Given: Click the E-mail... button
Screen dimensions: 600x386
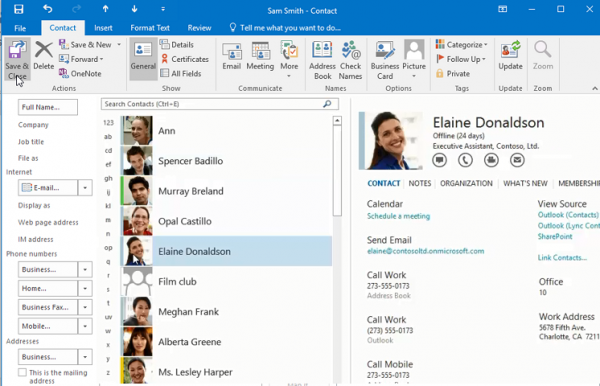Looking at the screenshot, I should pyautogui.click(x=48, y=188).
